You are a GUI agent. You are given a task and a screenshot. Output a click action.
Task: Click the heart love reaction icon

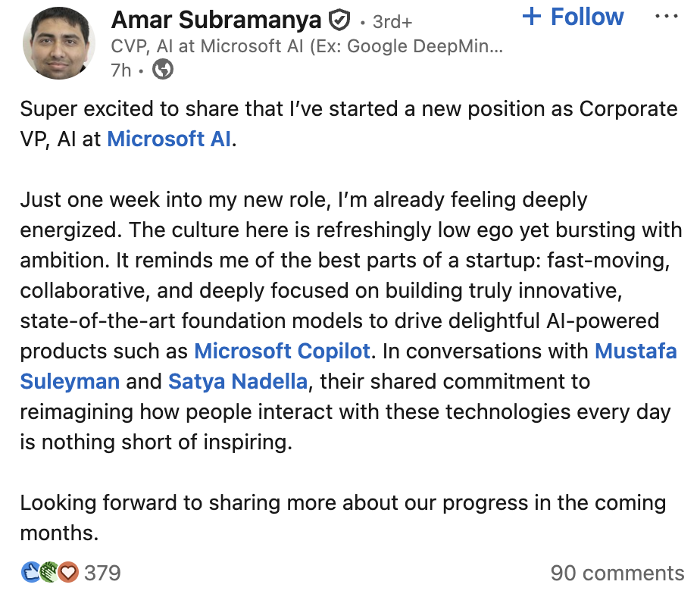point(68,572)
